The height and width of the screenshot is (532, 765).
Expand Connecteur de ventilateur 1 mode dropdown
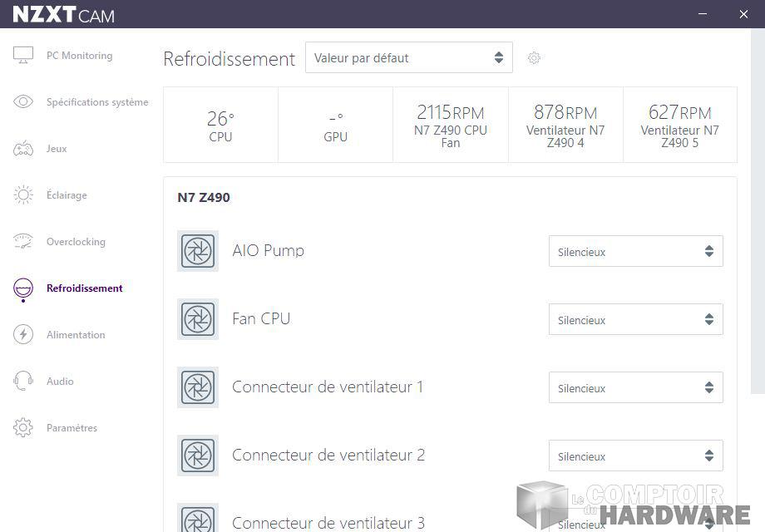pos(635,387)
